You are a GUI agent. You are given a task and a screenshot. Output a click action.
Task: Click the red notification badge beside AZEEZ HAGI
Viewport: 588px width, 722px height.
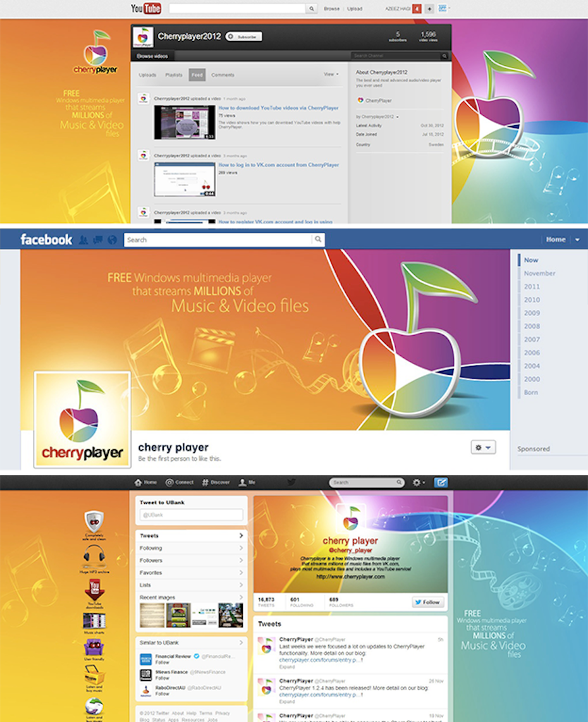417,9
